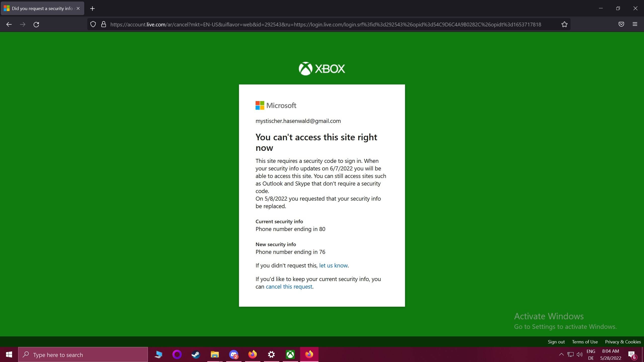Open the Xbox app in taskbar

[290, 355]
